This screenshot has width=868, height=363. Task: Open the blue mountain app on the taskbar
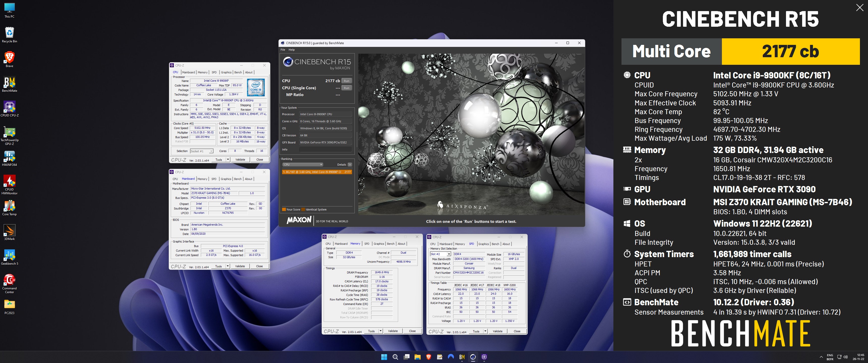(x=451, y=357)
